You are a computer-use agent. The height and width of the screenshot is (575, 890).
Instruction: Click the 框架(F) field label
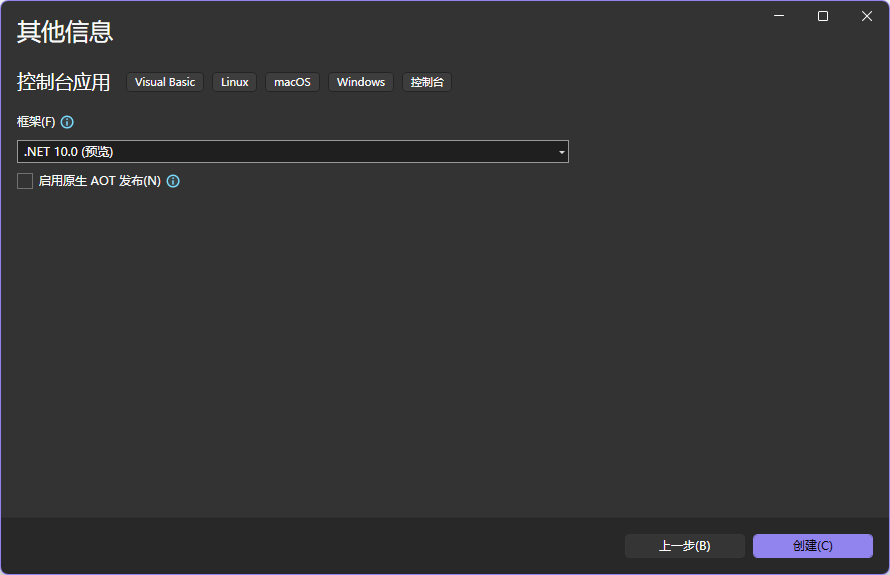click(x=36, y=122)
